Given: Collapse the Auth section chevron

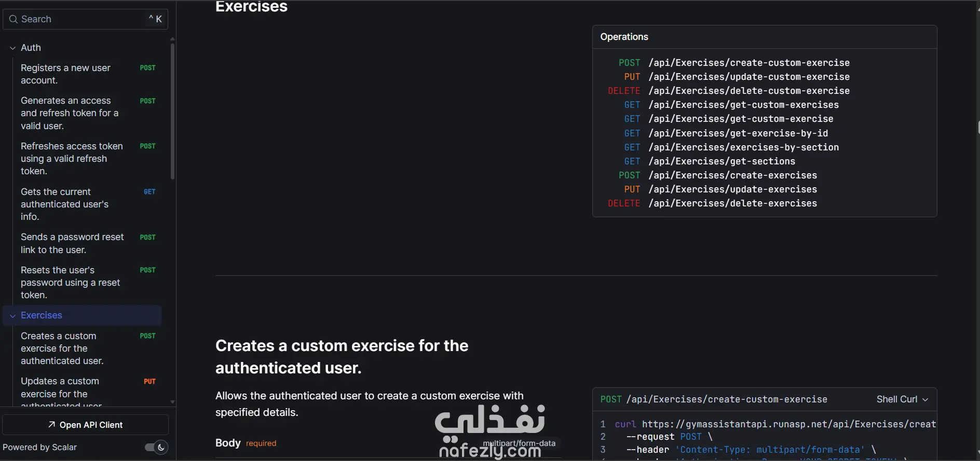Looking at the screenshot, I should (12, 48).
